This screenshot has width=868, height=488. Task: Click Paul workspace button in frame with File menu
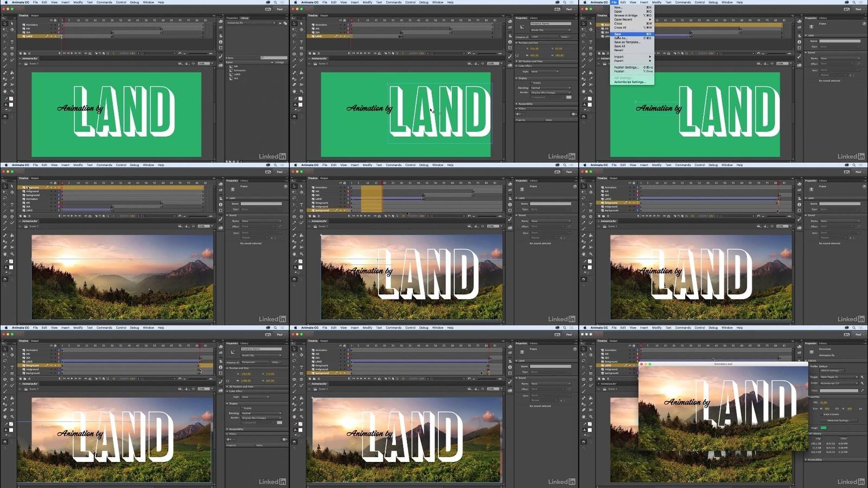coord(859,9)
